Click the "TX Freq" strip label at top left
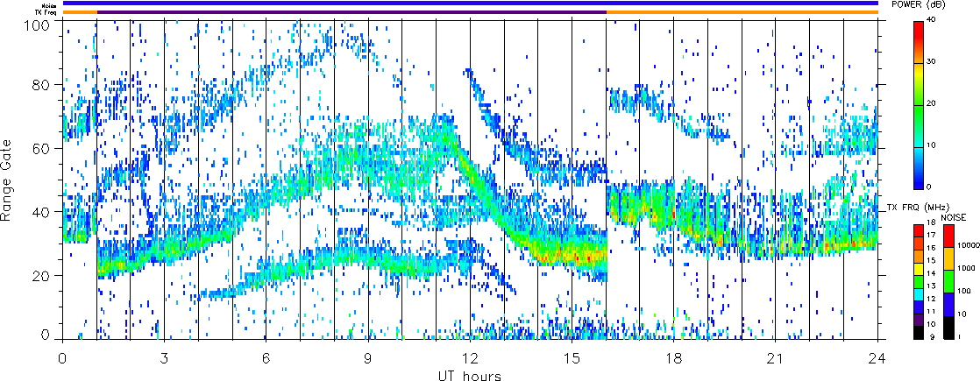 (x=47, y=12)
